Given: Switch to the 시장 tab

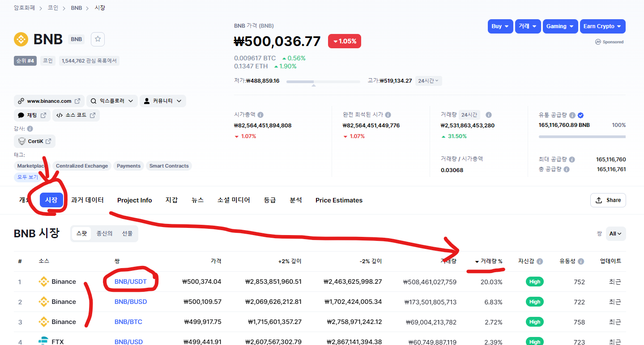Looking at the screenshot, I should 51,200.
